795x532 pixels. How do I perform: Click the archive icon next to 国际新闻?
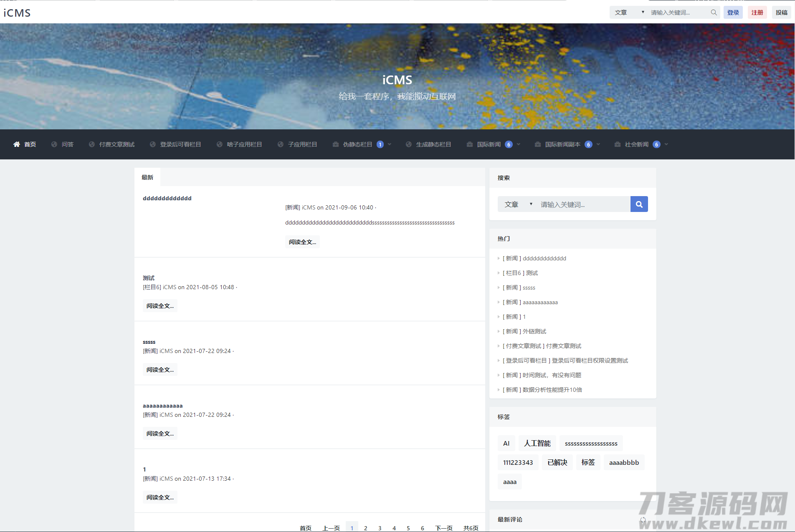click(469, 144)
